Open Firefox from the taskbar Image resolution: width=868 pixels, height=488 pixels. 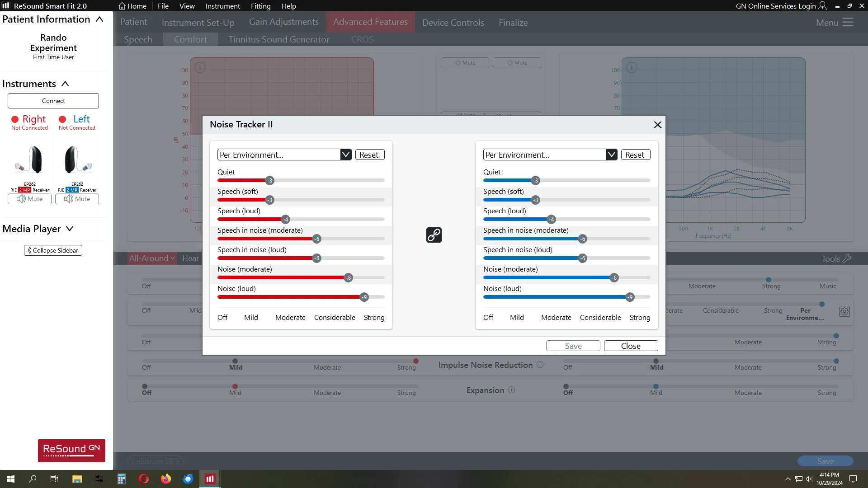click(x=166, y=479)
